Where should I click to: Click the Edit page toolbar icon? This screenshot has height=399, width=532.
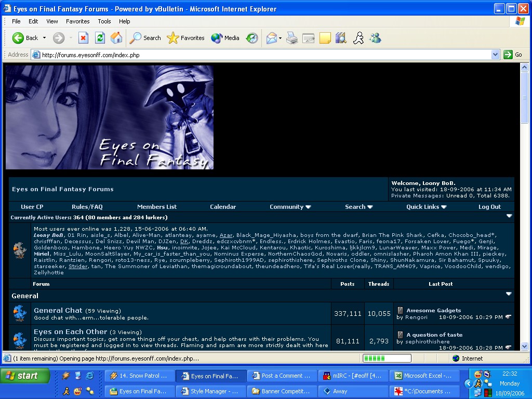coord(309,38)
